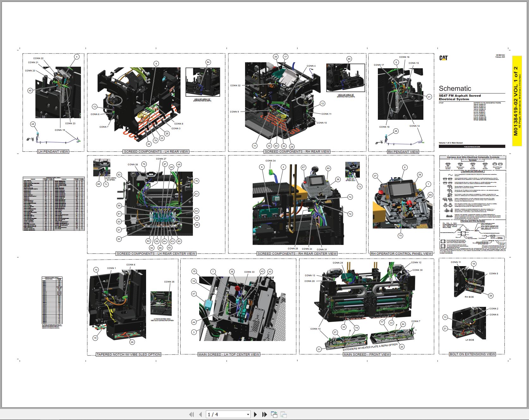Viewport: 529px width, 420px height.
Task: Click the 'RH BOE' caption
Action: pos(469,297)
